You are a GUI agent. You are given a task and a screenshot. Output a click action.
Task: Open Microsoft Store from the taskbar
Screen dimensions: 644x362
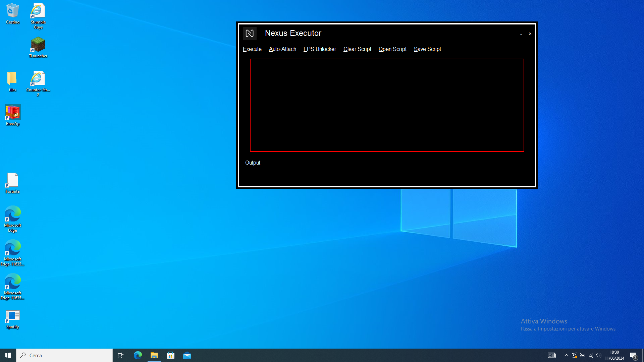tap(171, 355)
